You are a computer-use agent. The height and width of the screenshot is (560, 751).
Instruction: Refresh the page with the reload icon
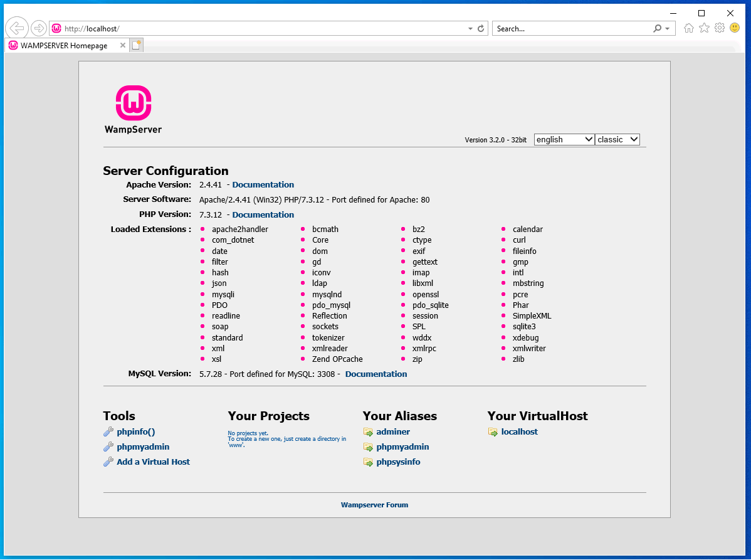481,29
